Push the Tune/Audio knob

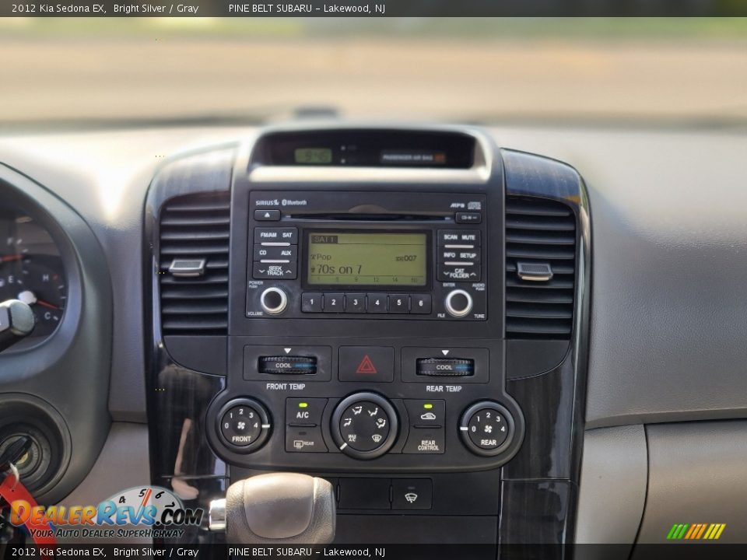click(x=458, y=303)
